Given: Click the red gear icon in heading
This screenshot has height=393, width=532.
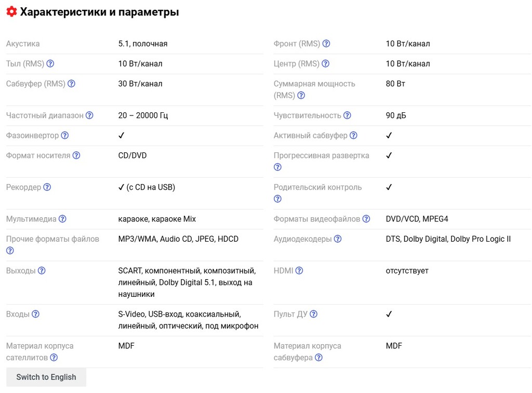Looking at the screenshot, I should (x=11, y=12).
